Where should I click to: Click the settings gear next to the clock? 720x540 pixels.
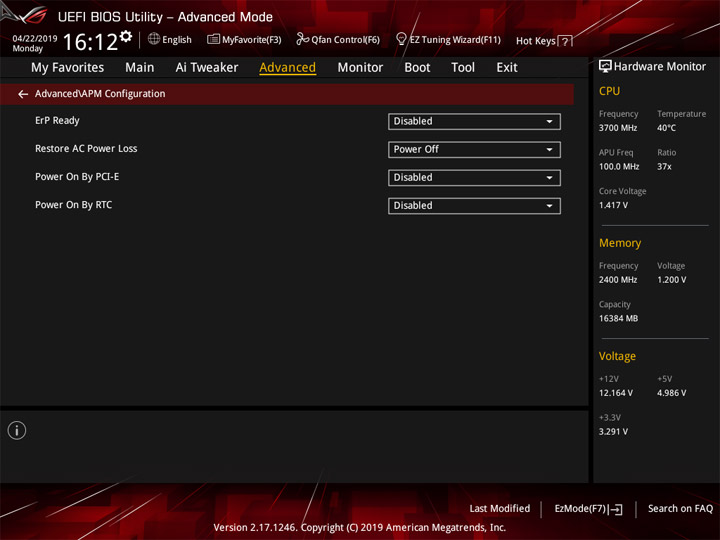point(126,37)
